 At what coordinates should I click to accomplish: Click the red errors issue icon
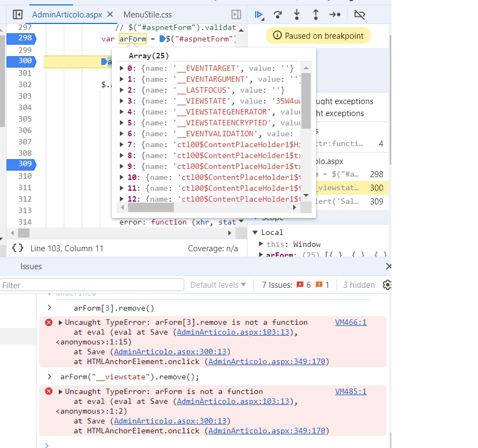300,284
